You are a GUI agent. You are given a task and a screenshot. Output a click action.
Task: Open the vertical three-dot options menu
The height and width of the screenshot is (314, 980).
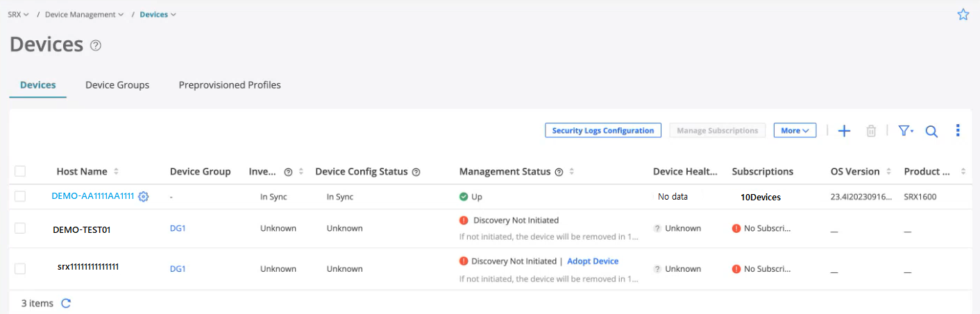[x=958, y=130]
